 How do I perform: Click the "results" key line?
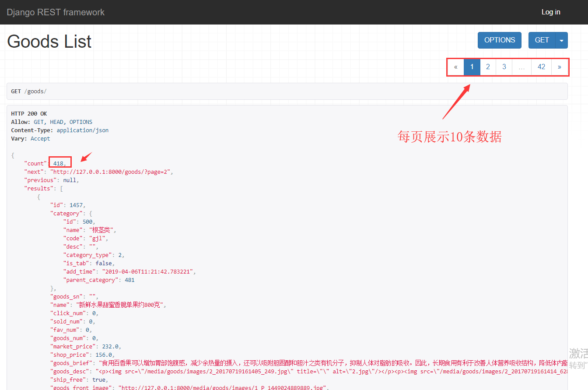tap(44, 188)
